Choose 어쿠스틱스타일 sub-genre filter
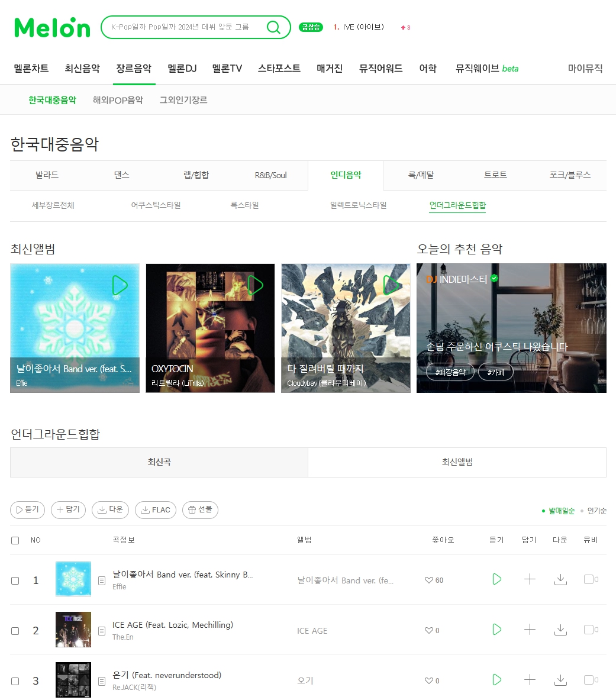Screen dimensions: 616x700 (x=156, y=205)
